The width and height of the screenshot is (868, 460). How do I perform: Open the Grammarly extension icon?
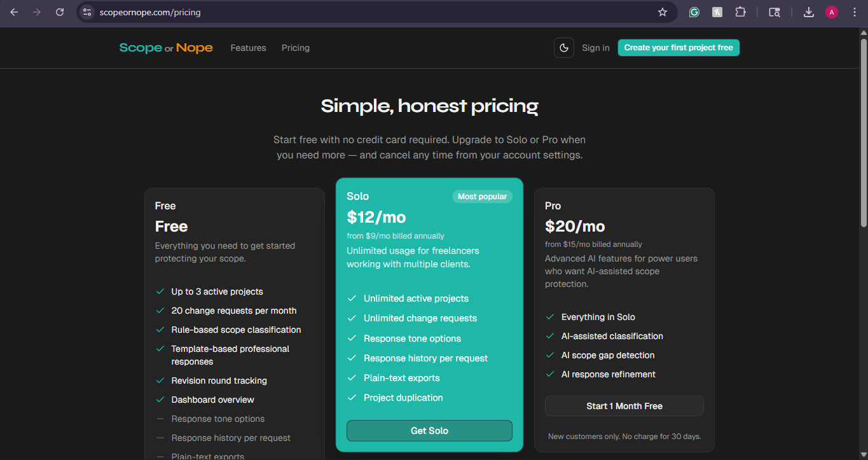point(694,12)
